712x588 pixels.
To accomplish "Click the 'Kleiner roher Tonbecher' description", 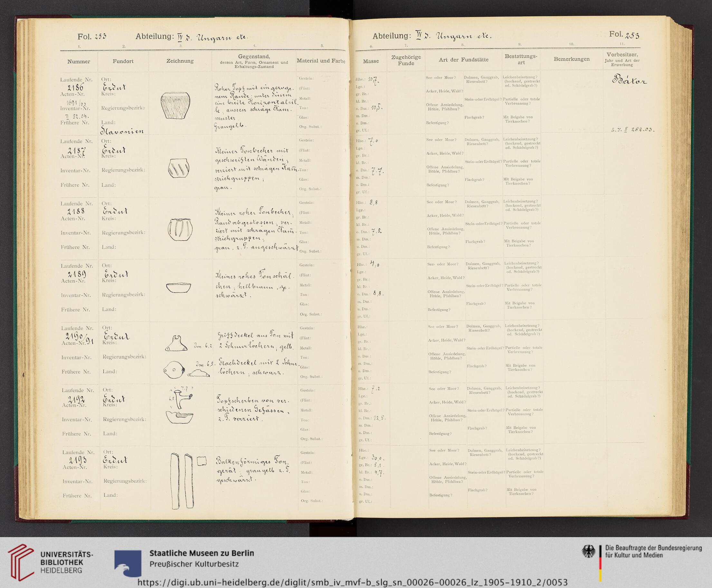I will pos(256,231).
